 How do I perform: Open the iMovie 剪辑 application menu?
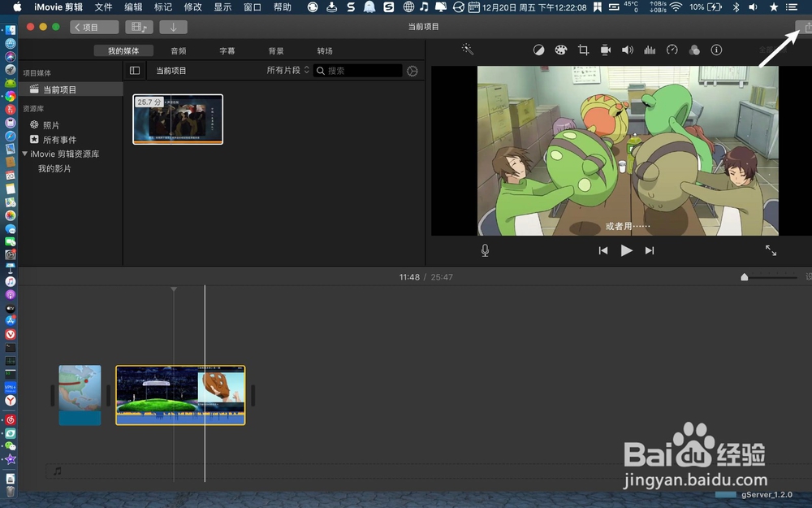click(58, 7)
